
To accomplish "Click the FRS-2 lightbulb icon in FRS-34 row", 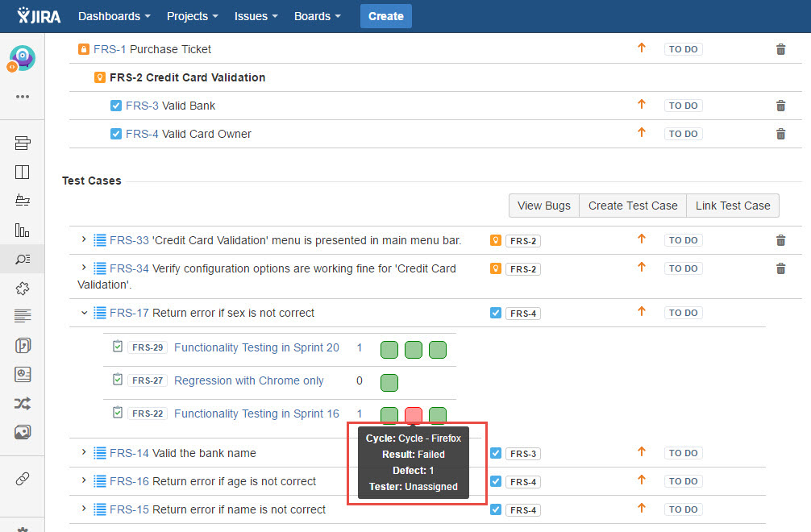I will click(x=496, y=268).
